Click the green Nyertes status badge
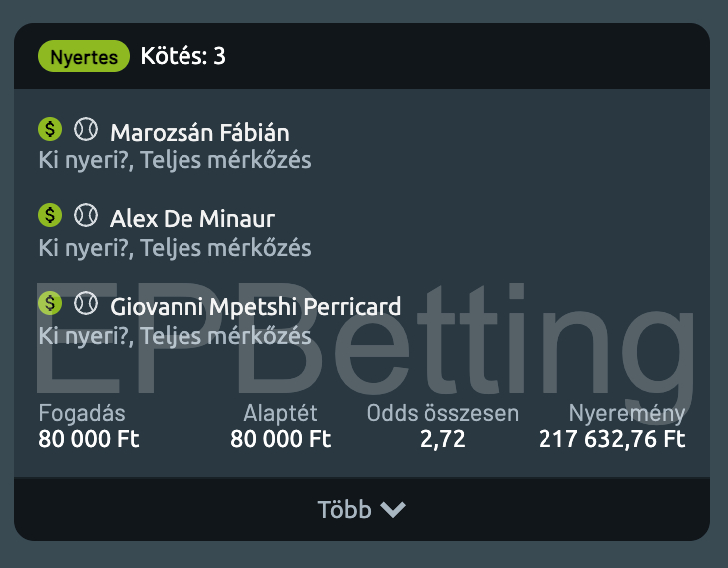Viewport: 728px width, 568px height. click(x=84, y=57)
